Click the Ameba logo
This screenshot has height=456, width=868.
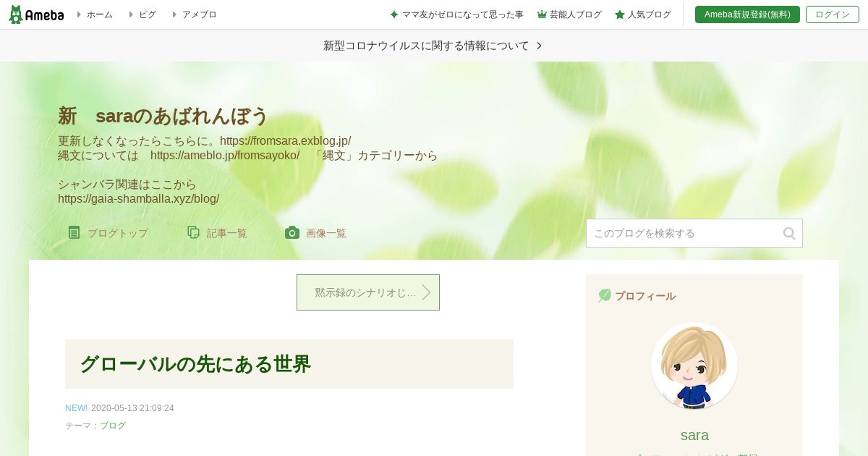(36, 14)
